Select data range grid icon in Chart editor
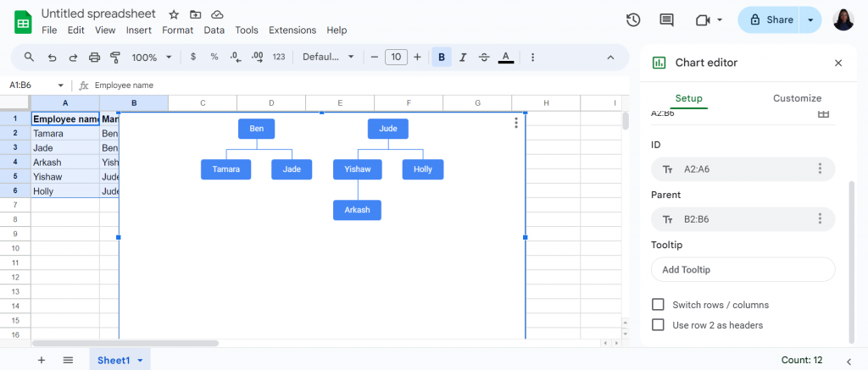The image size is (868, 370). pos(823,113)
